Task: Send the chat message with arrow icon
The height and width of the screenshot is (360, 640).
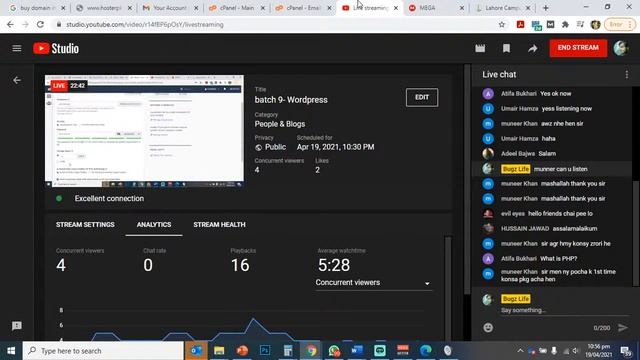Action: [x=622, y=327]
